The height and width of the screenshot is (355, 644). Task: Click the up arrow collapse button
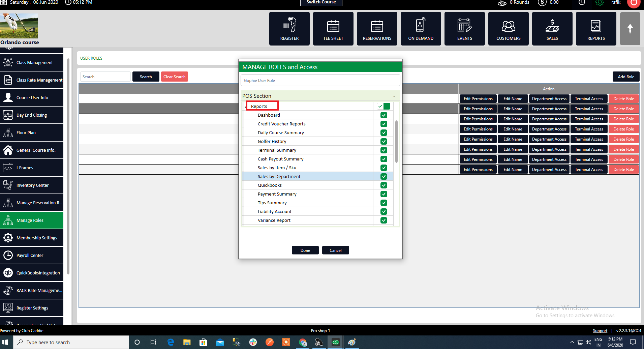pyautogui.click(x=630, y=29)
